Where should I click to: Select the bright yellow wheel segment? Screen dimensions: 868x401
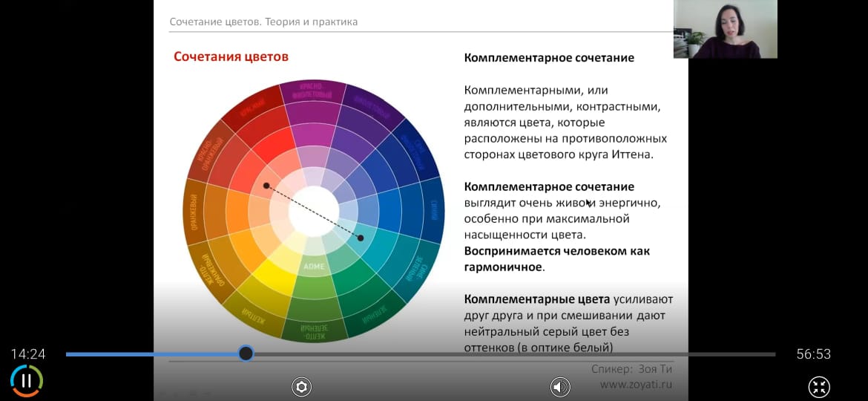point(276,276)
